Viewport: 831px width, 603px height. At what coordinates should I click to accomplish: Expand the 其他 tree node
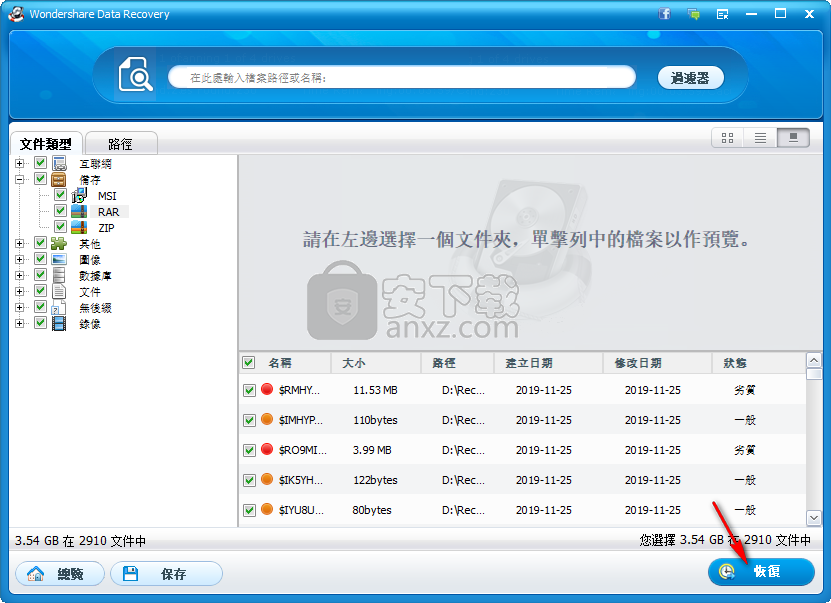20,244
